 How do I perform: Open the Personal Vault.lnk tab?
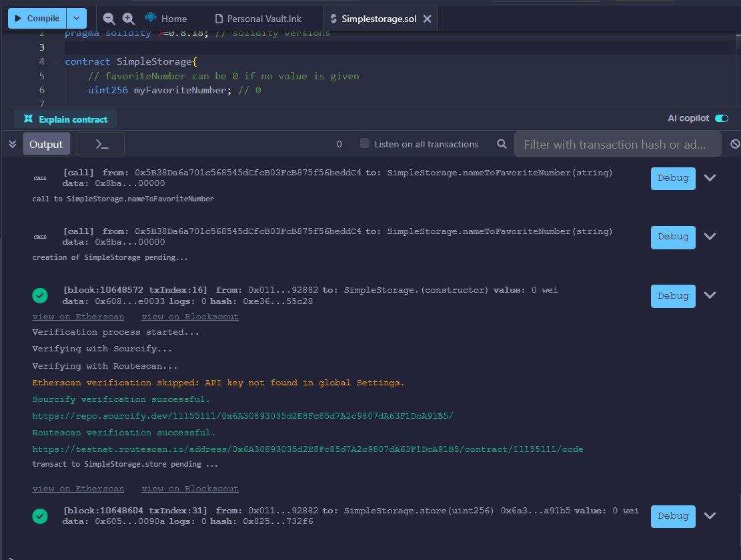258,19
